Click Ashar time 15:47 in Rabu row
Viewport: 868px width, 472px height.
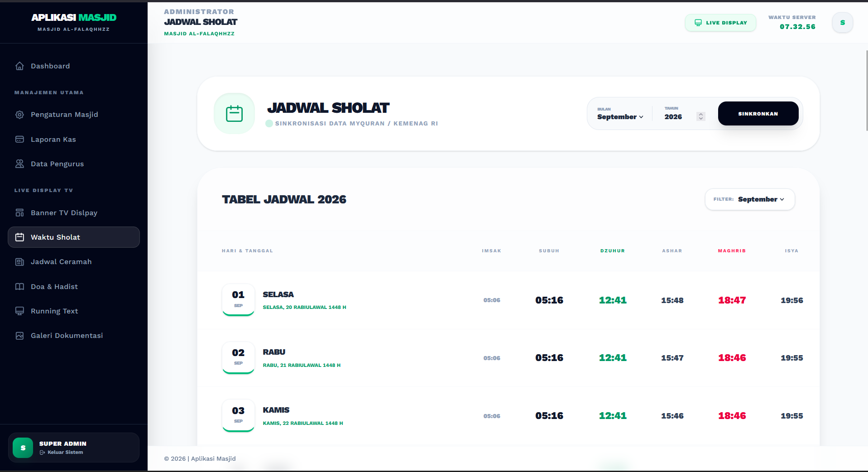pyautogui.click(x=672, y=358)
